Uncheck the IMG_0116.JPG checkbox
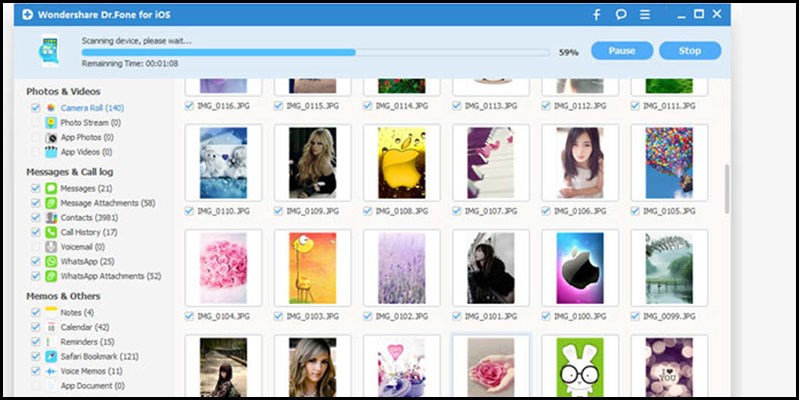This screenshot has height=400, width=800. [189, 106]
